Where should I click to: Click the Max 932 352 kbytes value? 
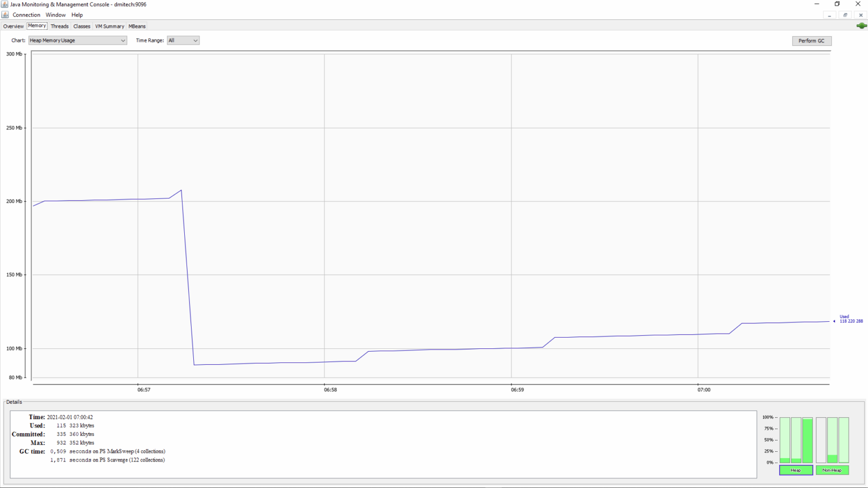click(75, 443)
